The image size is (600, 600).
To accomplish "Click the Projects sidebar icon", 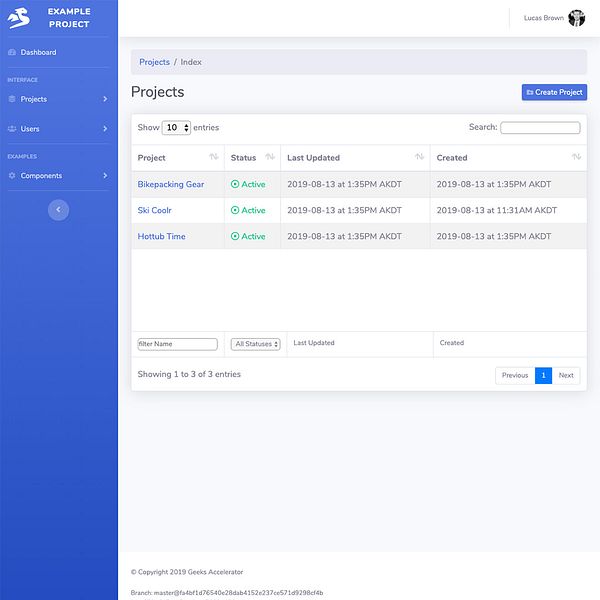I will coord(12,99).
